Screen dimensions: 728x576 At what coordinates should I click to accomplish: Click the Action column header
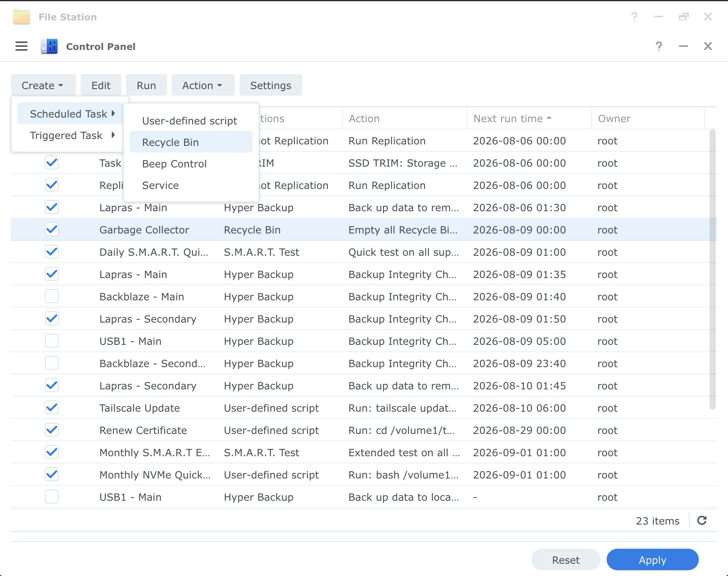[x=404, y=119]
